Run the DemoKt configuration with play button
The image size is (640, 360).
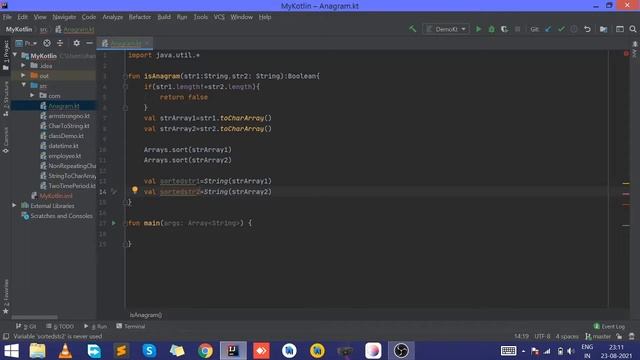(478, 29)
